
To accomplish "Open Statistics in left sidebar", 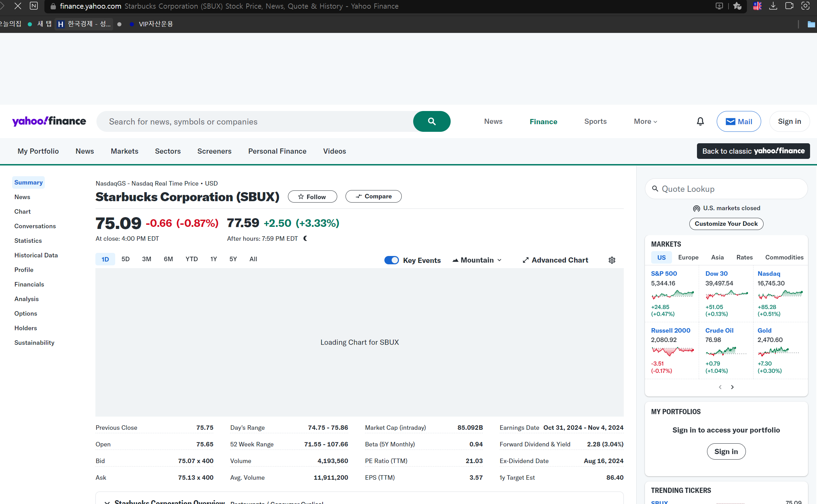I will click(x=28, y=241).
